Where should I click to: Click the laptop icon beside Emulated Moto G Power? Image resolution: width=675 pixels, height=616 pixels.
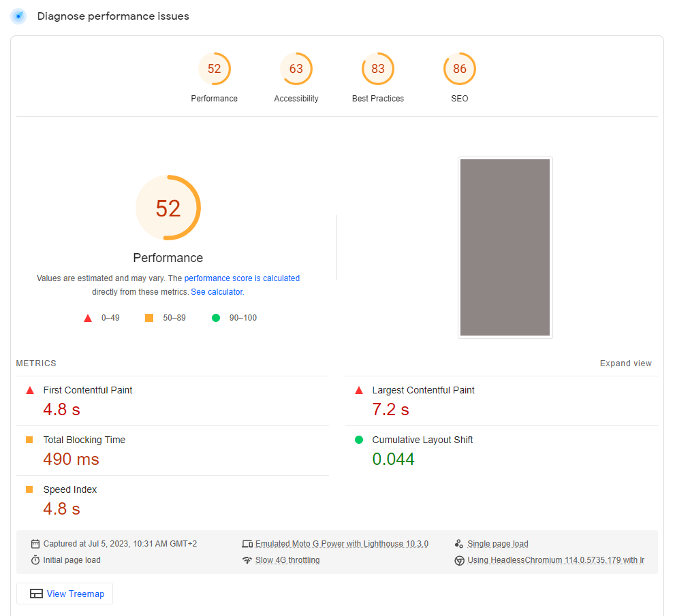coord(247,543)
